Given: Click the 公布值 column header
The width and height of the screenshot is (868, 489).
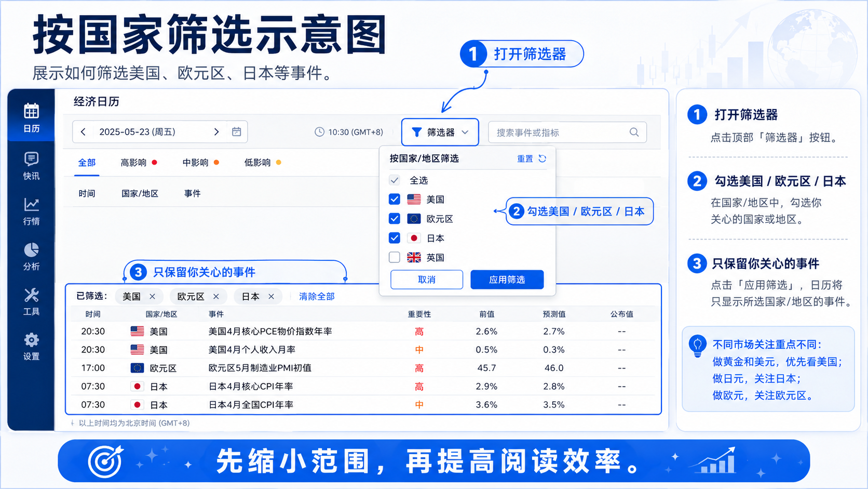Looking at the screenshot, I should [621, 314].
